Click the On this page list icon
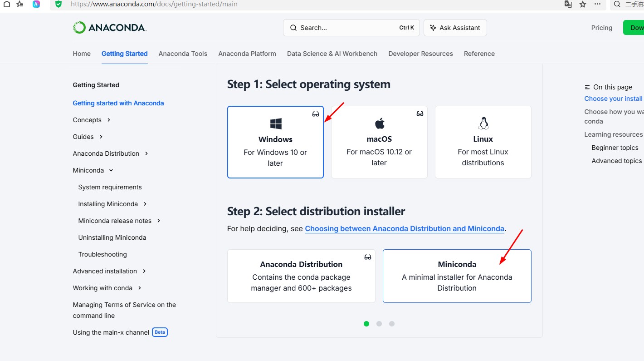This screenshot has width=644, height=361. 587,87
